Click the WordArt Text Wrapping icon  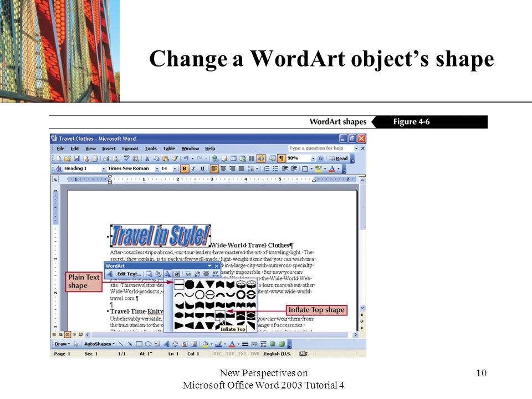tap(177, 274)
